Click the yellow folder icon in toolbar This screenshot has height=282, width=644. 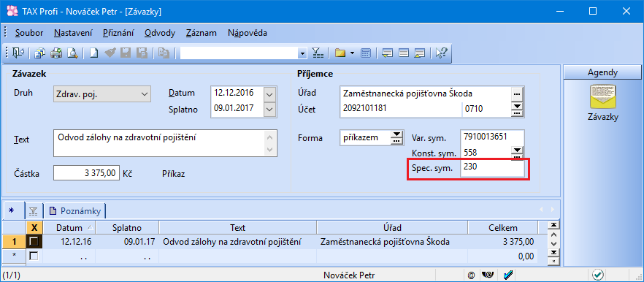(x=340, y=53)
